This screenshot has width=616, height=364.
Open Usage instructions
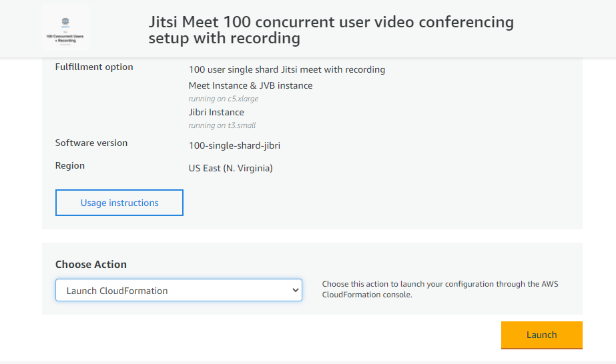tap(119, 203)
